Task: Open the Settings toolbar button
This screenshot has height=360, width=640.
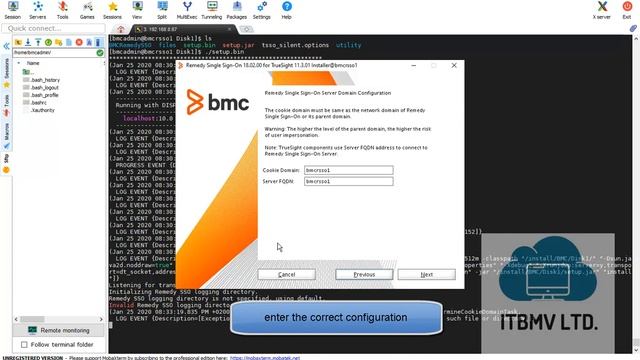Action: tap(262, 10)
